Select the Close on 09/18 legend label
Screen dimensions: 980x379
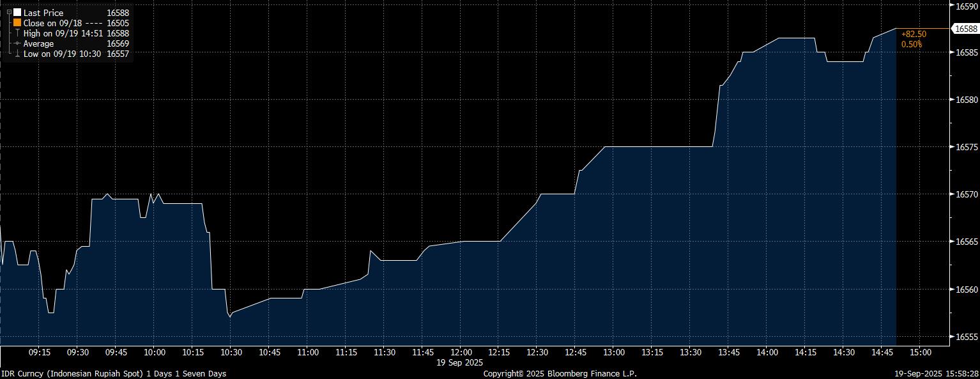click(x=54, y=22)
